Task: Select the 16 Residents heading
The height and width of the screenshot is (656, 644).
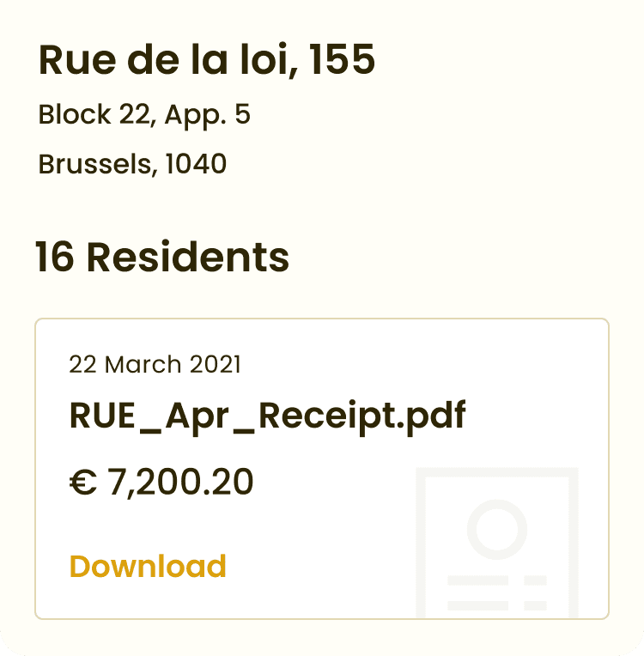Action: pyautogui.click(x=162, y=257)
